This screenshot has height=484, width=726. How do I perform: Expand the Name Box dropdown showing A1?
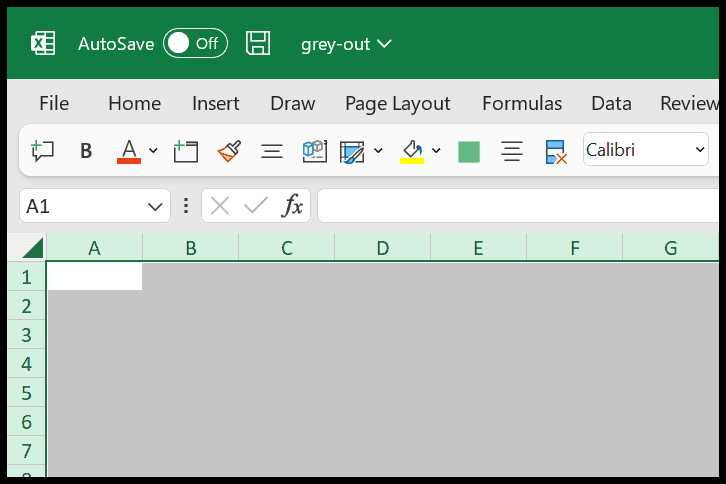156,206
